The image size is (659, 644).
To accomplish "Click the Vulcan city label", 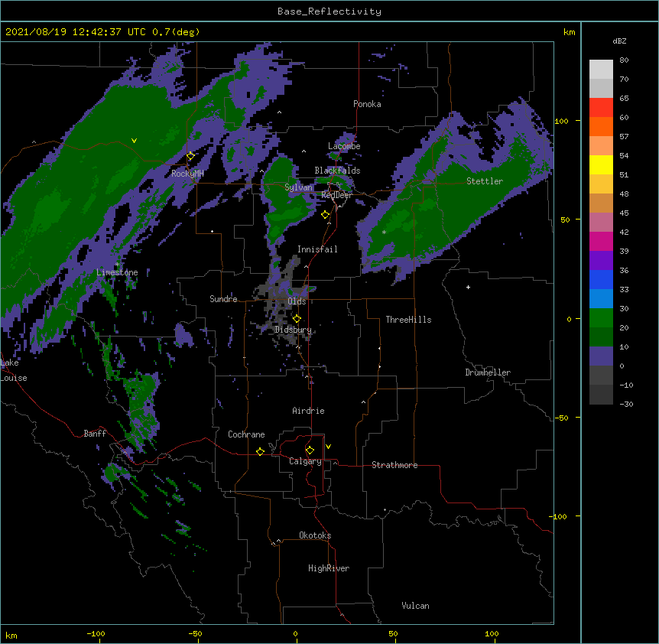I will 415,606.
